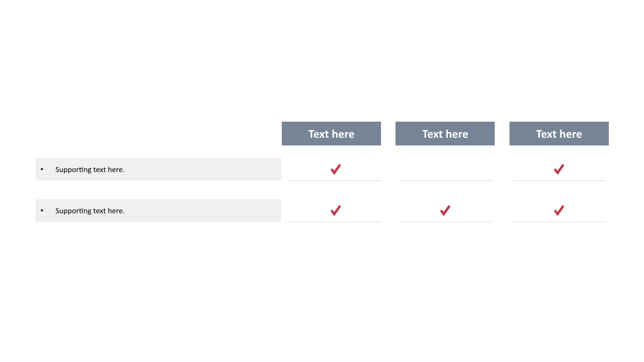Select the underline beneath the bottom-row last checkmark
Viewport: 644px width, 362px height.
(x=559, y=222)
